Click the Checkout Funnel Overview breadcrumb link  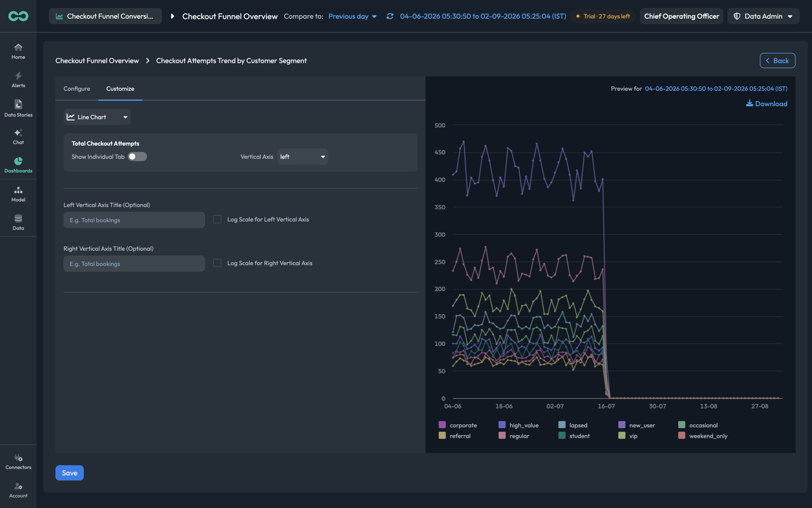pos(97,60)
